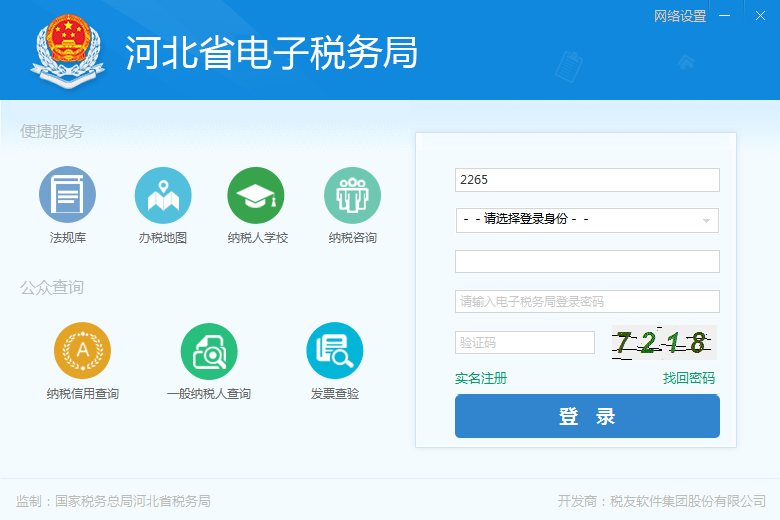Refresh the 7218 captcha image
Screen dimensions: 780x520
(663, 342)
